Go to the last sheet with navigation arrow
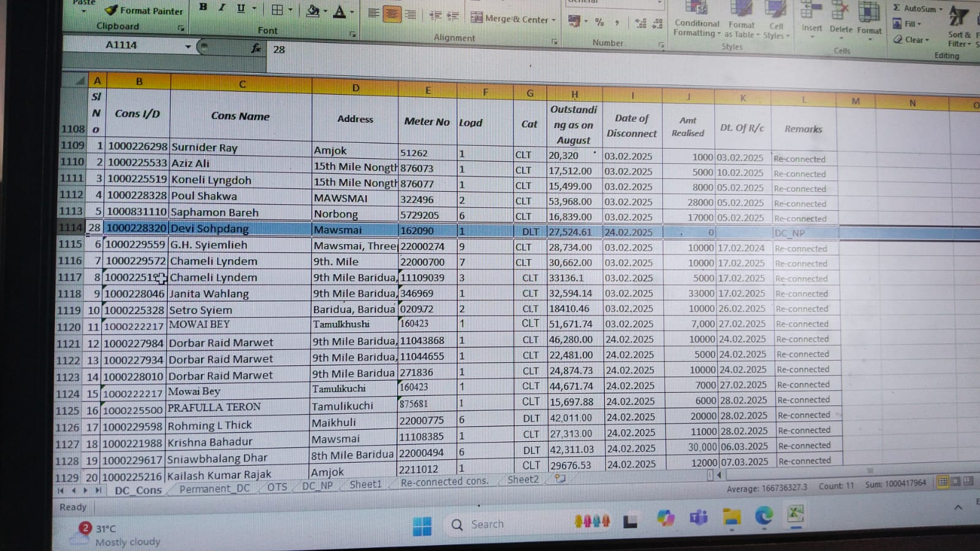Viewport: 980px width, 551px height. (98, 490)
